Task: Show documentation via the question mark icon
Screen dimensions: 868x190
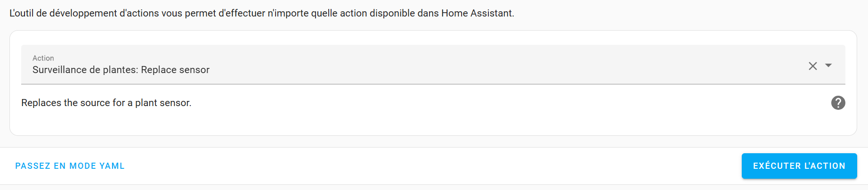Action: [838, 103]
